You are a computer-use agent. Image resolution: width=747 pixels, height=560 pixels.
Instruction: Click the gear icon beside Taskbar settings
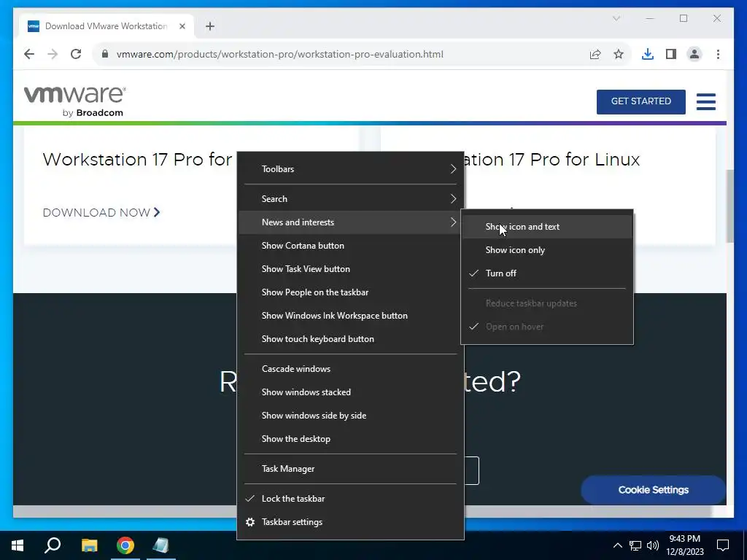tap(250, 522)
